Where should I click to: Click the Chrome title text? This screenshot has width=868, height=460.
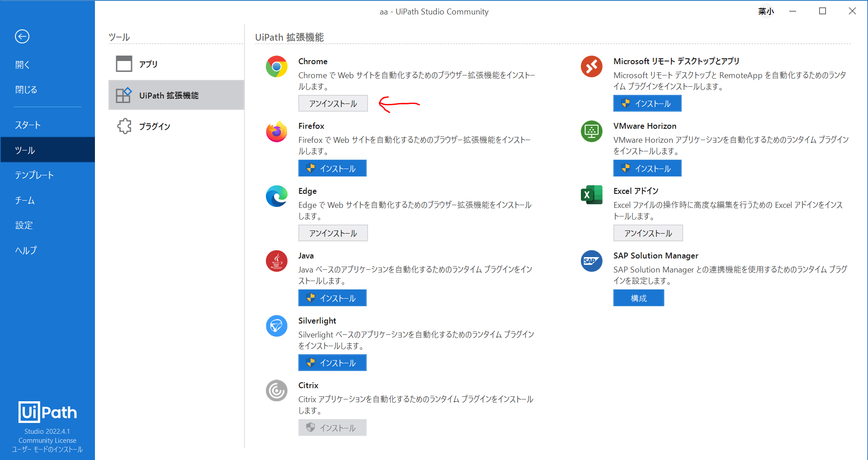click(313, 61)
